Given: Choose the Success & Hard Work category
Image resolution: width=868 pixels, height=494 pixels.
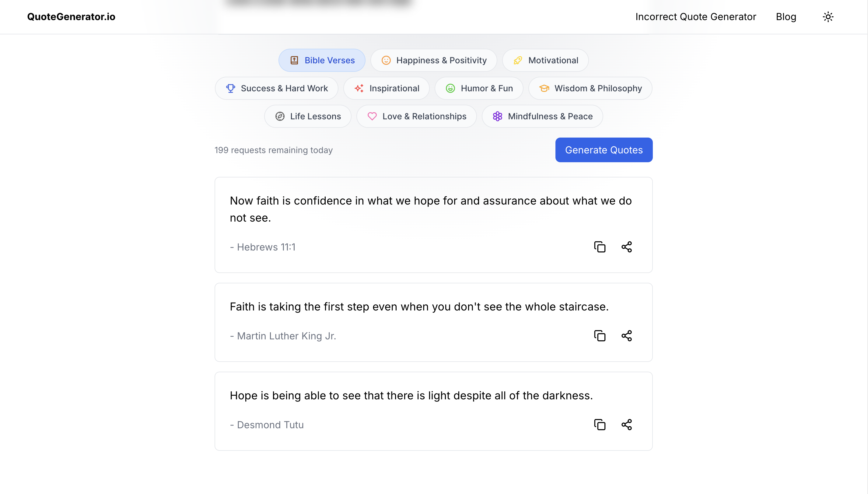Looking at the screenshot, I should coord(276,89).
